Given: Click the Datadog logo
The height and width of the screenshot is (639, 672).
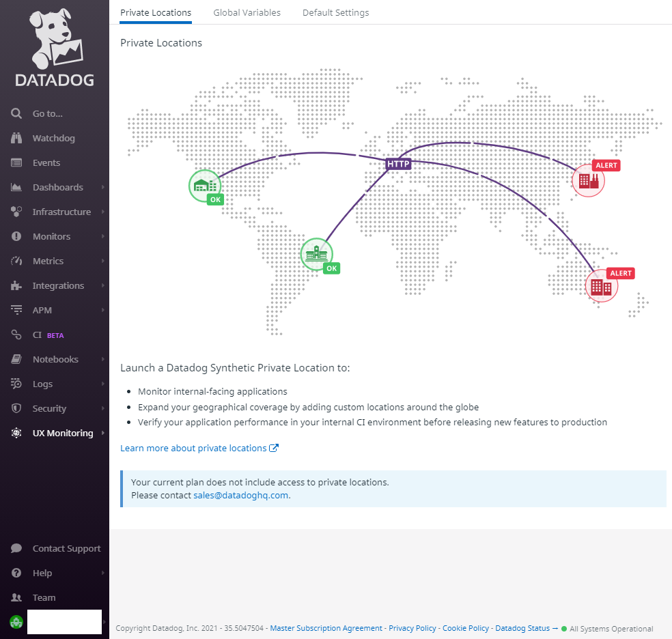Looking at the screenshot, I should pyautogui.click(x=55, y=48).
